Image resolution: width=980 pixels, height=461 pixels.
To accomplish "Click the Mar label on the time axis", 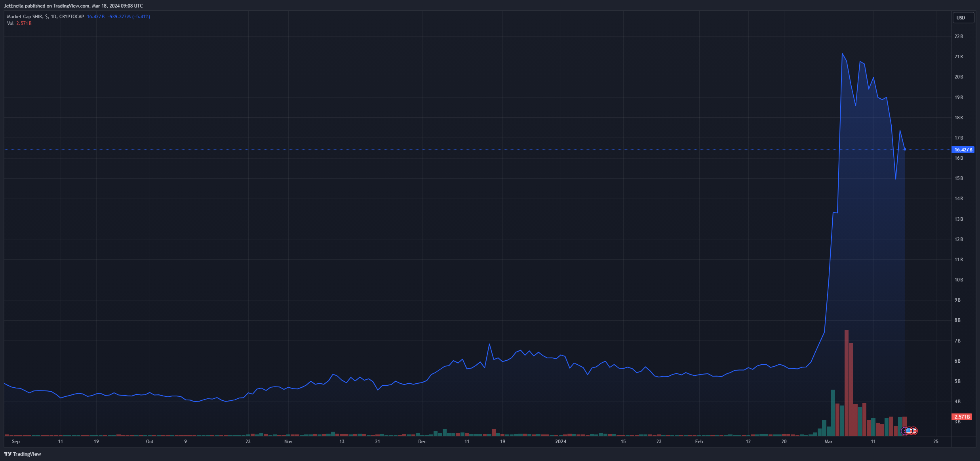I will click(x=828, y=442).
